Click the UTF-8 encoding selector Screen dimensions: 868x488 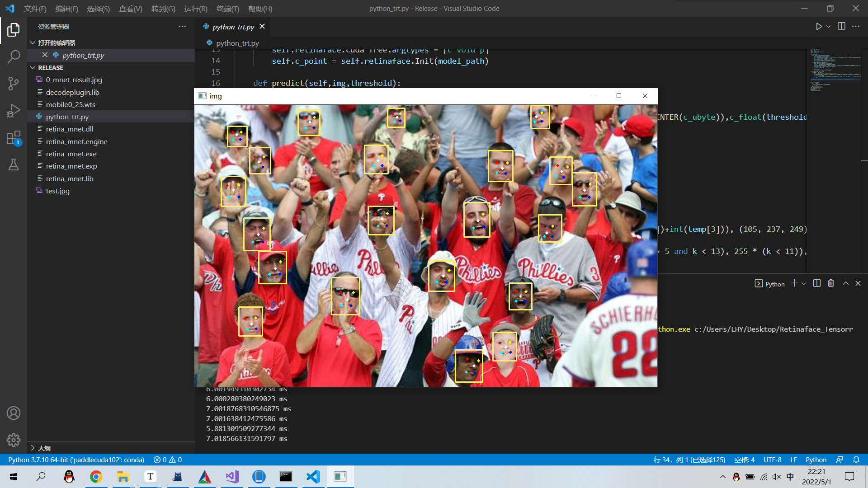point(772,460)
